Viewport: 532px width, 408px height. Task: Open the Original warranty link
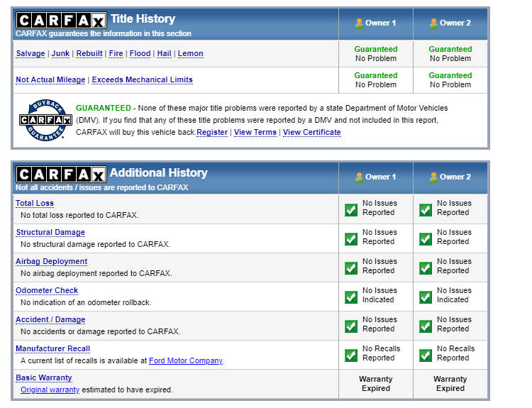coord(50,390)
